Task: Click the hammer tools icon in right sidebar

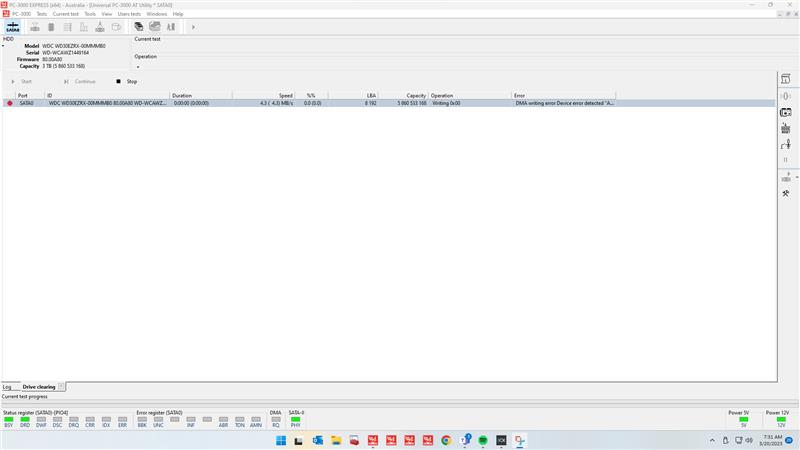Action: pos(786,193)
